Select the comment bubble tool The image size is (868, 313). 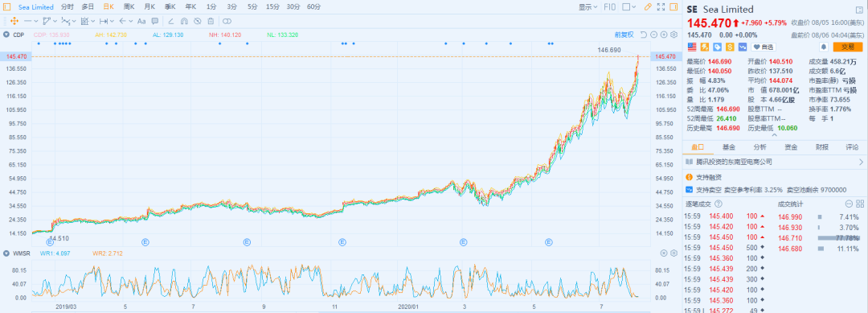click(155, 21)
